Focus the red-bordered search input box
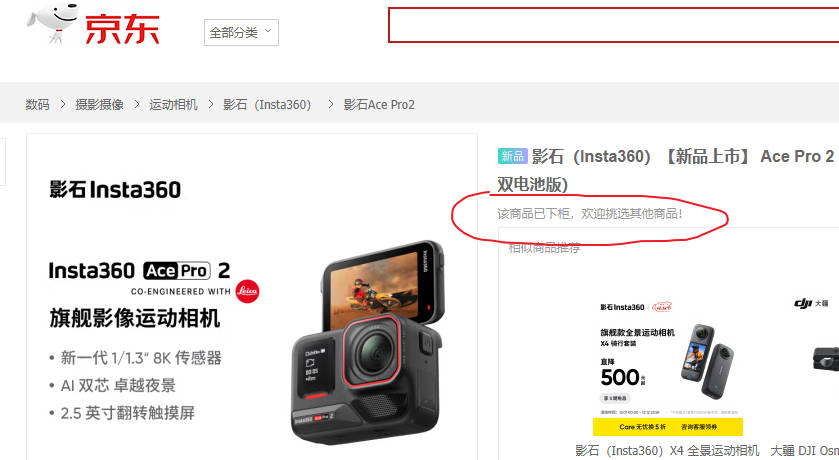Image resolution: width=839 pixels, height=460 pixels. 613,25
